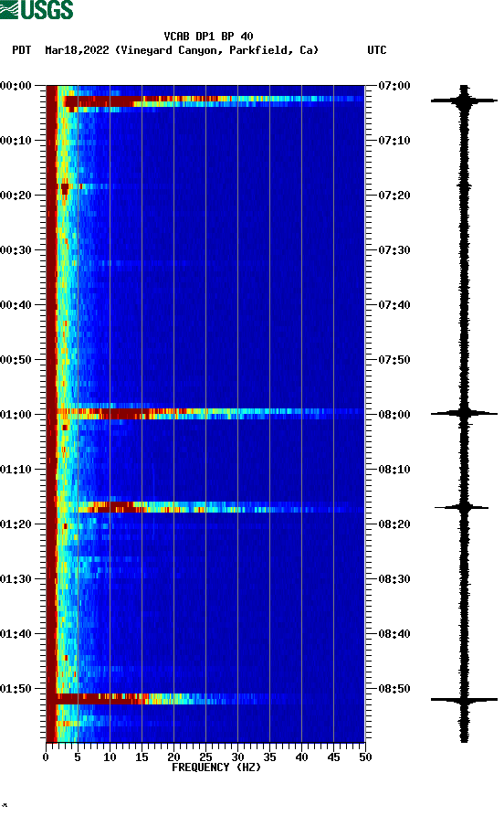504x815 pixels.
Task: Click the '08:20' UTC time label
Action: point(394,524)
